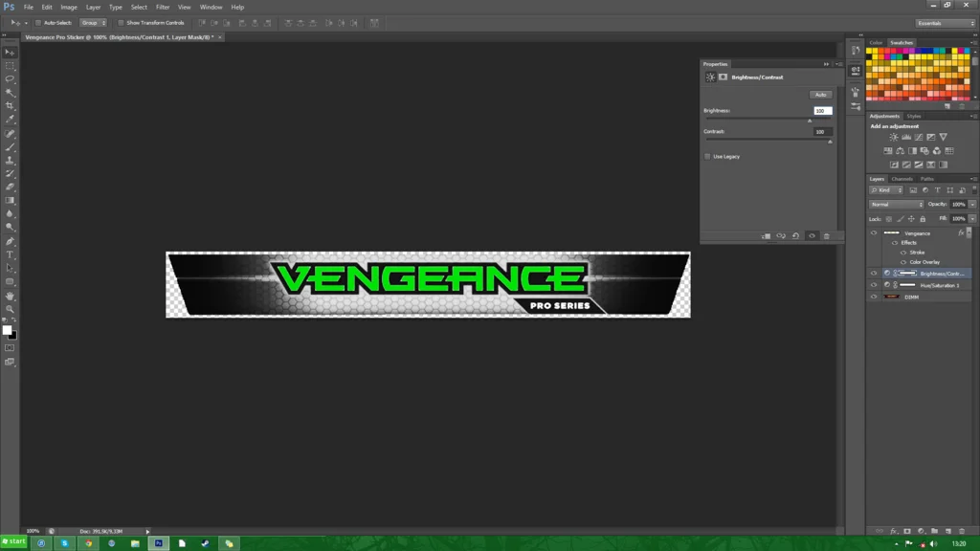Hide the Vengeance layer
The width and height of the screenshot is (980, 551).
pyautogui.click(x=874, y=233)
